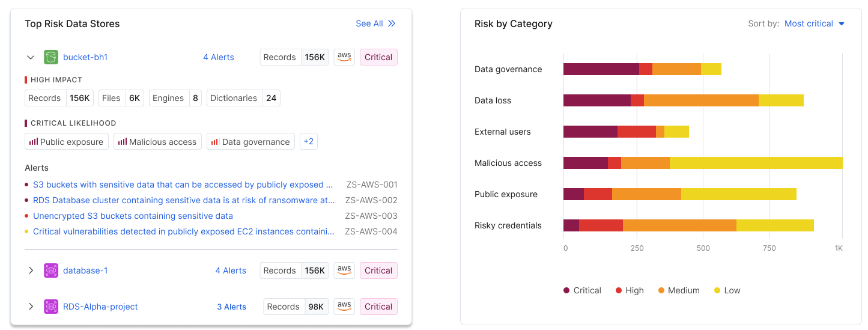Viewport: 868px width, 330px height.
Task: Click the AWS logo on bucket-bh1 row
Action: tap(344, 57)
